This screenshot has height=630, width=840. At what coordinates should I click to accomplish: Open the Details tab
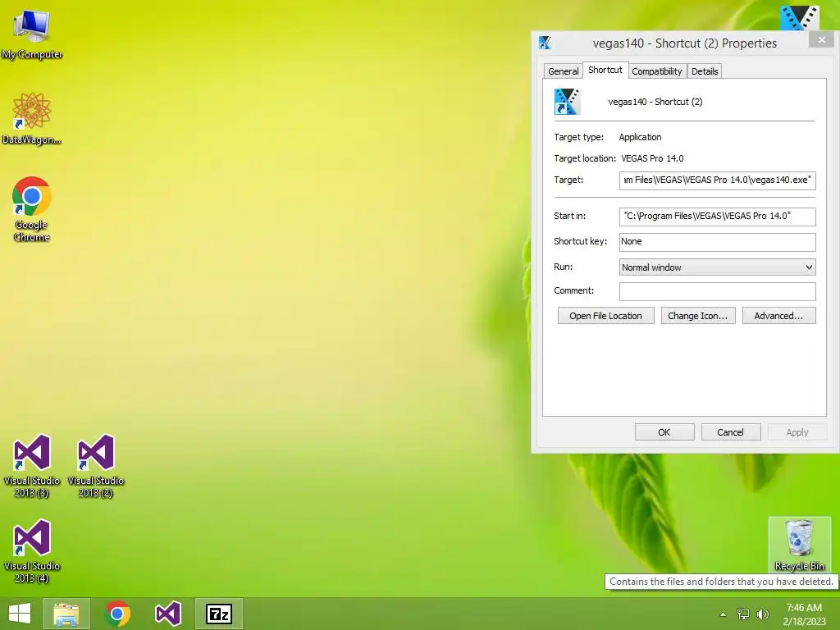[x=705, y=71]
